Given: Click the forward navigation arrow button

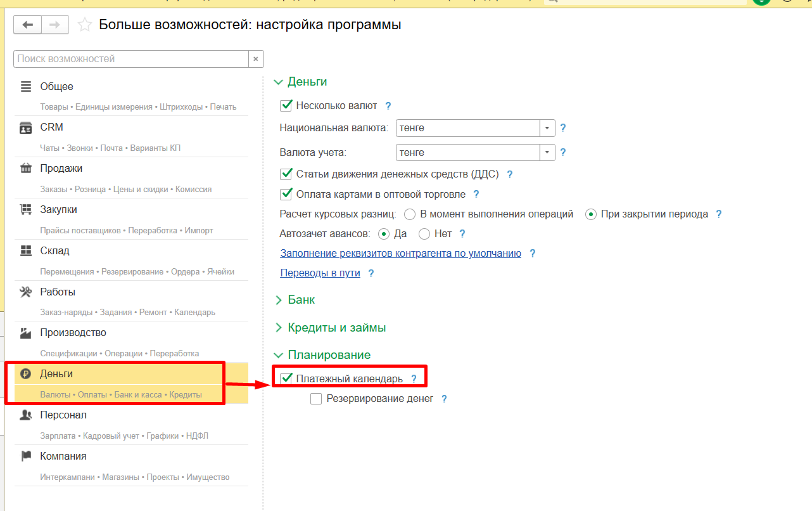Looking at the screenshot, I should click(55, 25).
